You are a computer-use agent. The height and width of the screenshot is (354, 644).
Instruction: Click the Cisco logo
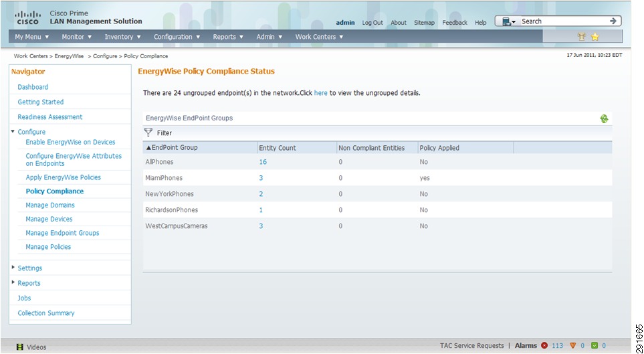pyautogui.click(x=28, y=18)
